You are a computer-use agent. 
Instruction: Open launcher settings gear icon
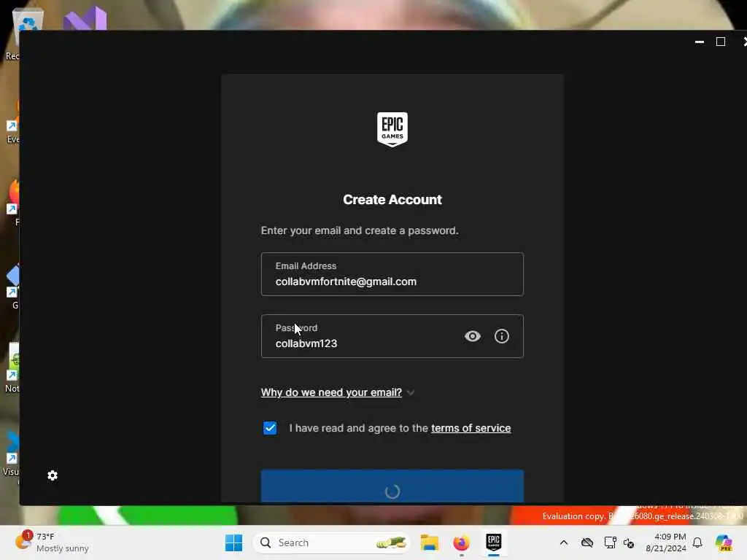53,475
